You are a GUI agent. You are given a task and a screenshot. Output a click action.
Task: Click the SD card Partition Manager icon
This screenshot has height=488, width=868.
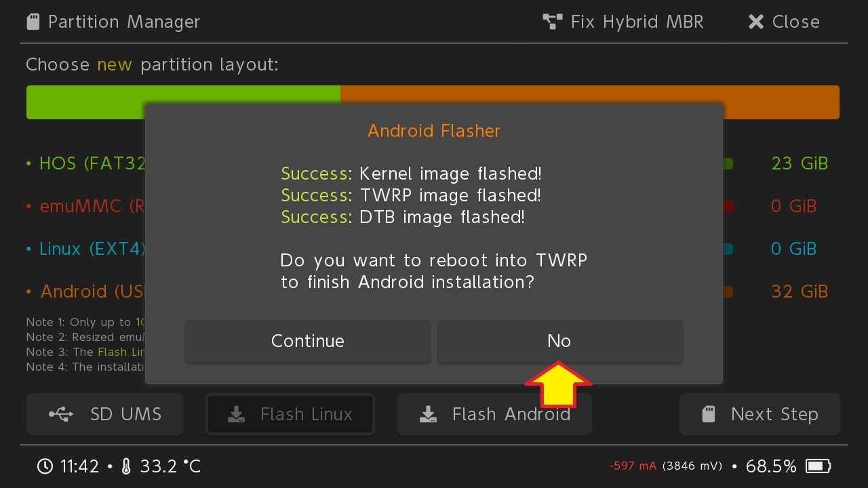click(x=33, y=22)
